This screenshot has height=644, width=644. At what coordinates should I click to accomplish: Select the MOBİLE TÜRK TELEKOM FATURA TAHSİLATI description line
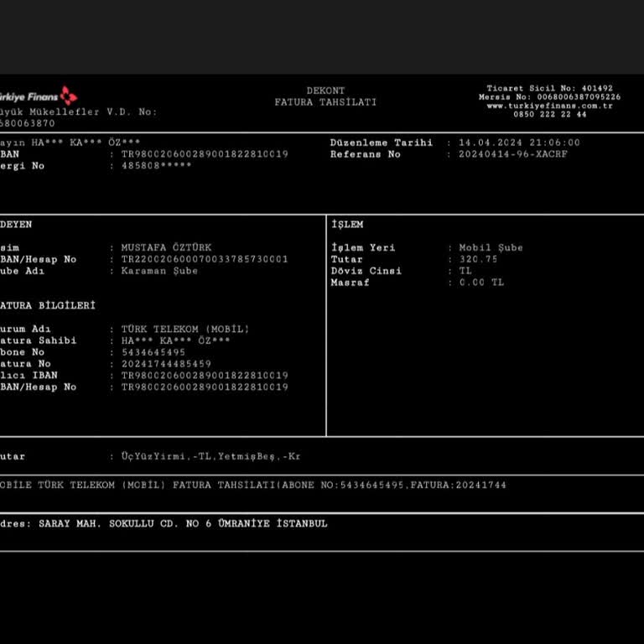coord(253,485)
